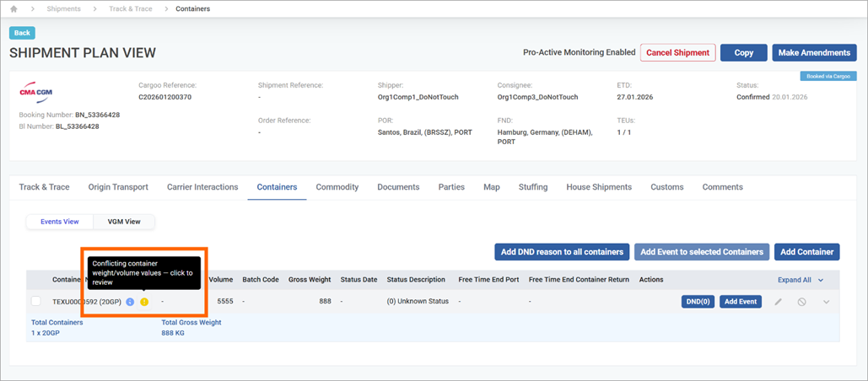The image size is (868, 381).
Task: Click the Cancel Shipment button
Action: [678, 52]
